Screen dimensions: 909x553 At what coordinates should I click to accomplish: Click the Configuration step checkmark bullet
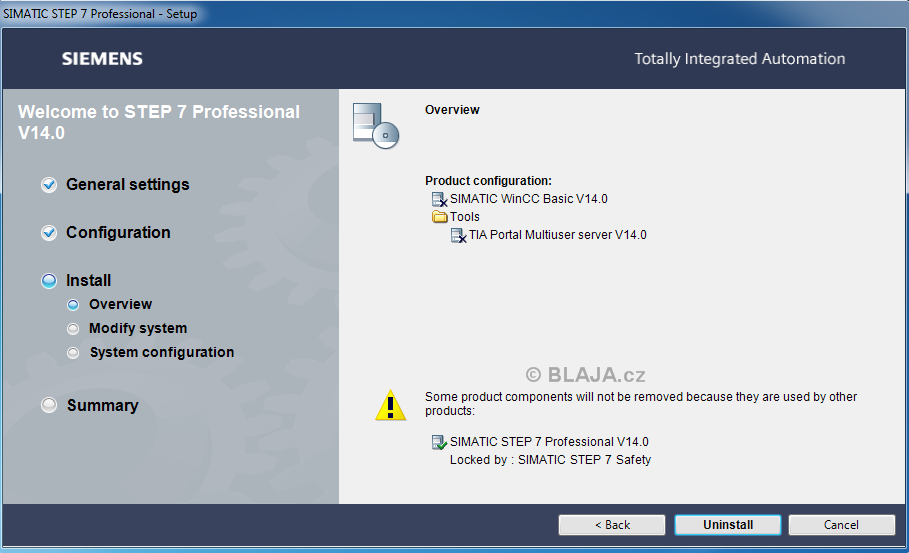click(49, 233)
